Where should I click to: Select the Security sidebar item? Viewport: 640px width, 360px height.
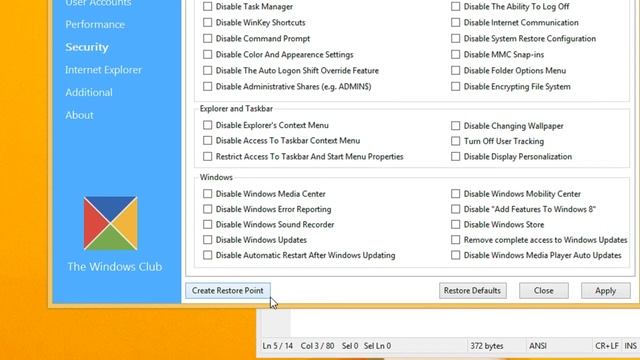tap(87, 47)
